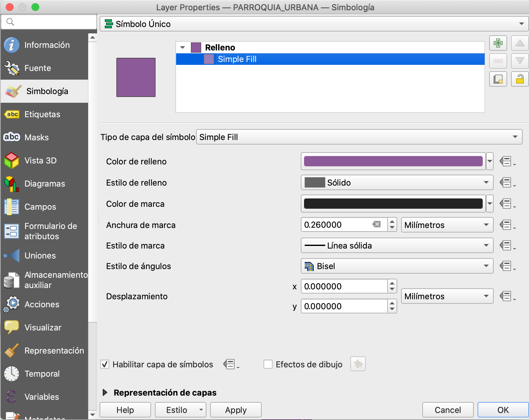Screen dimensions: 529x420
Task: Open the Estilo de marca dropdown
Action: coord(397,246)
